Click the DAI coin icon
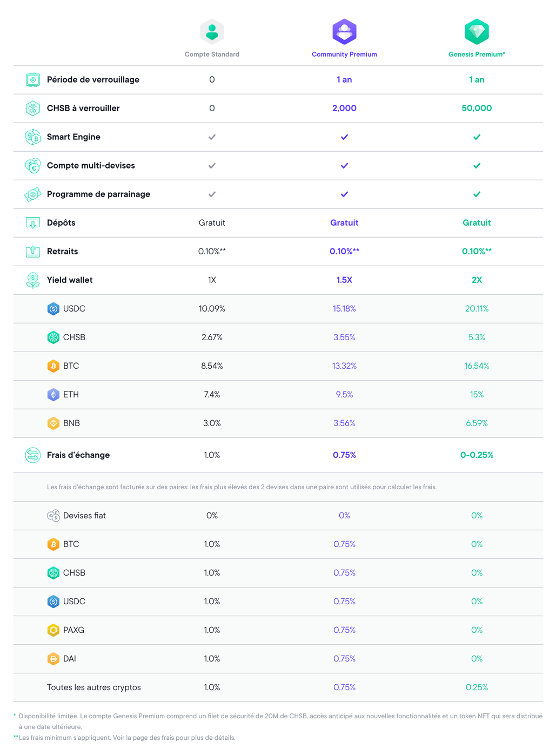Image resolution: width=556 pixels, height=756 pixels. tap(53, 659)
